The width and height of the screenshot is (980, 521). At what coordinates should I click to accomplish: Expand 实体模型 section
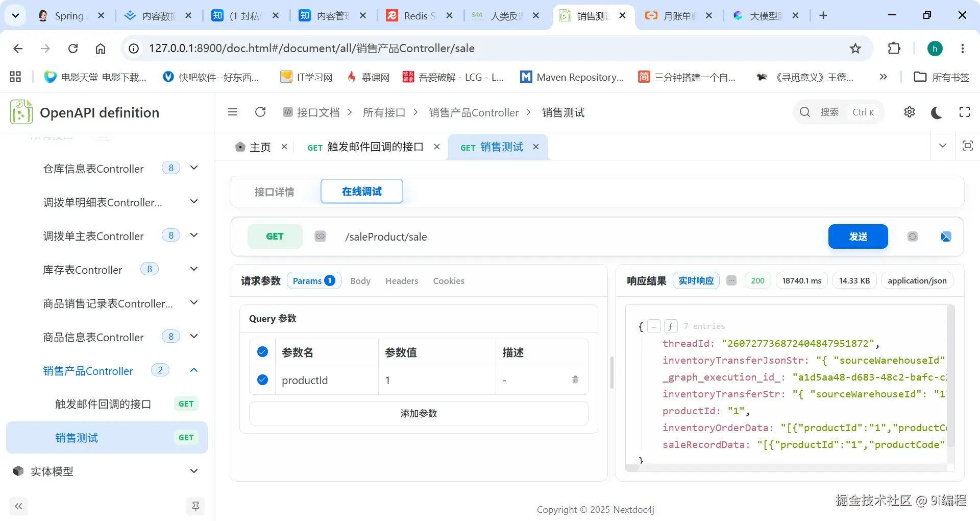(194, 471)
